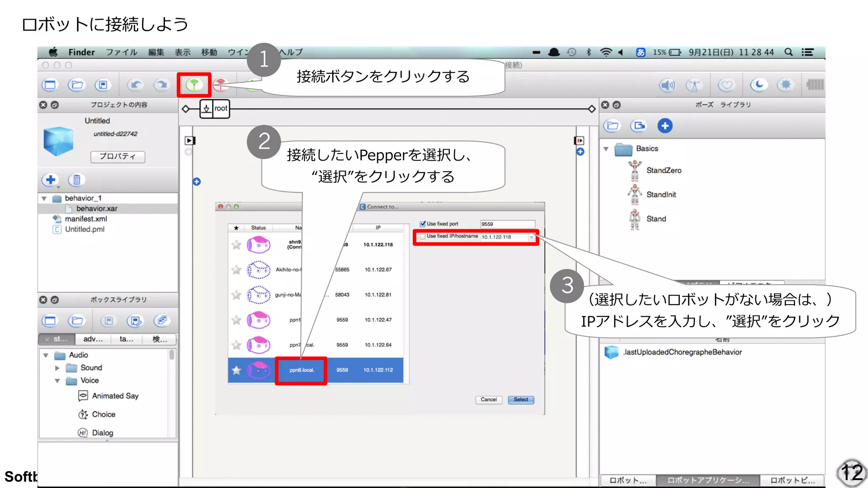Viewport: 868px width, 488px height.
Task: Click the open project toolbar icon
Action: pos(77,85)
